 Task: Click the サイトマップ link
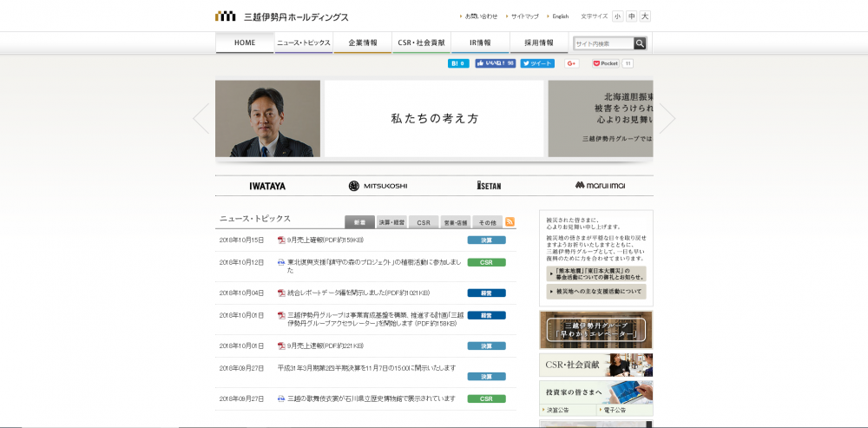point(525,16)
